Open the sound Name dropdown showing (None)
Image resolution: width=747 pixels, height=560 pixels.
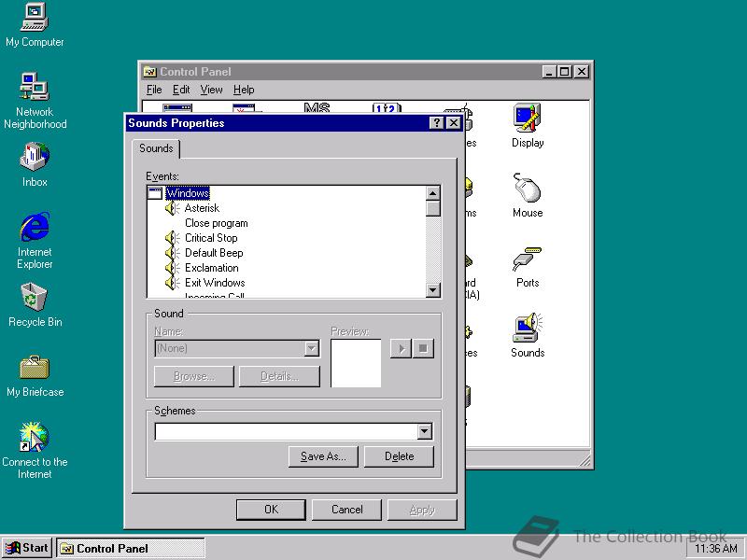coord(237,348)
